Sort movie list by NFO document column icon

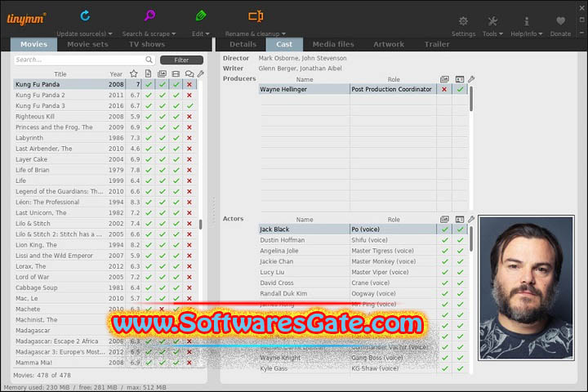coord(148,73)
